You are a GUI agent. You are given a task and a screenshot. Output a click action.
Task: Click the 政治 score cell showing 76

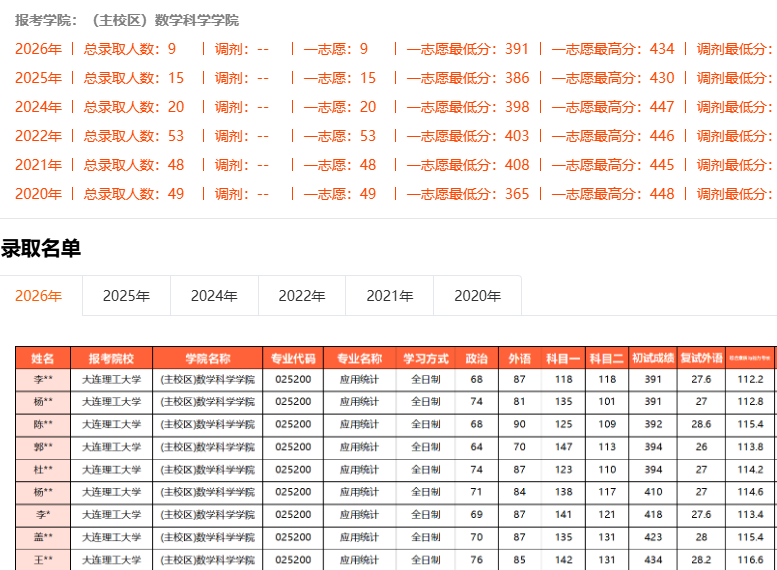pos(477,560)
